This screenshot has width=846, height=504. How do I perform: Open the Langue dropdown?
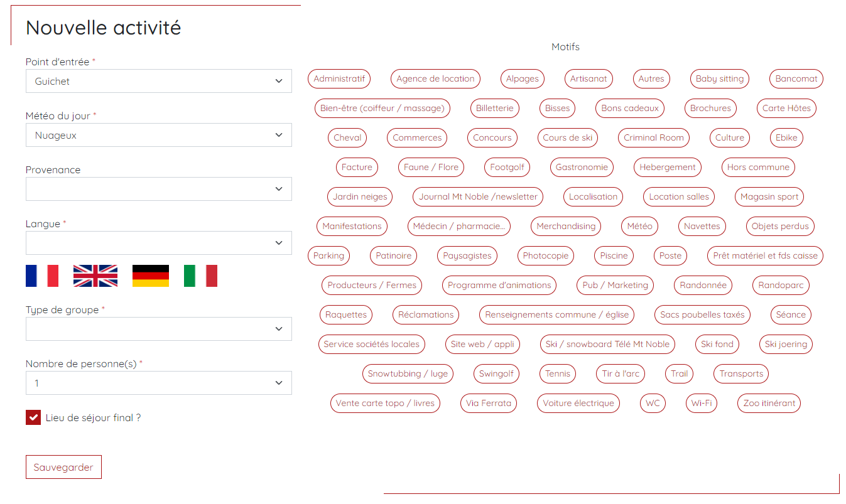click(158, 243)
